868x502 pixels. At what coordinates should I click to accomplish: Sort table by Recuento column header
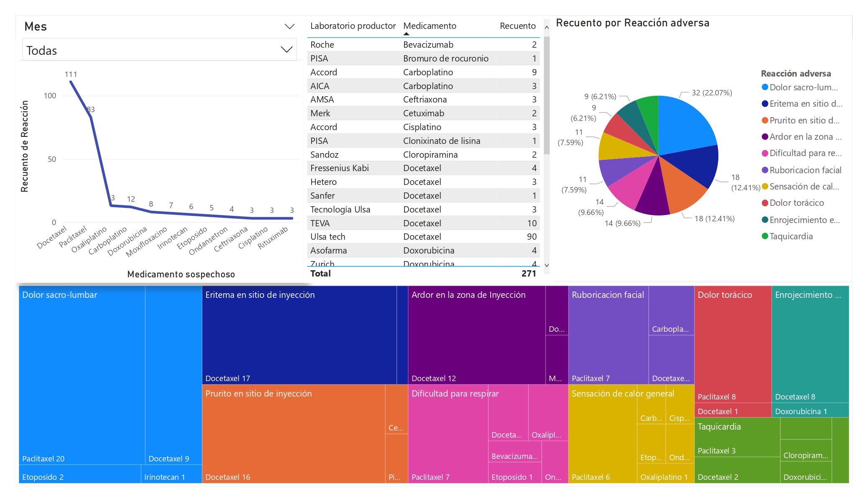(x=517, y=26)
